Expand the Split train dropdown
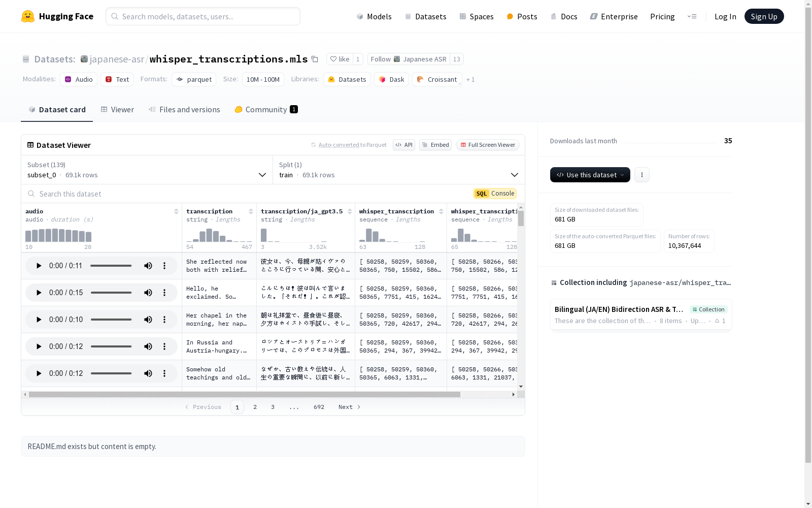The height and width of the screenshot is (508, 812). tap(399, 170)
